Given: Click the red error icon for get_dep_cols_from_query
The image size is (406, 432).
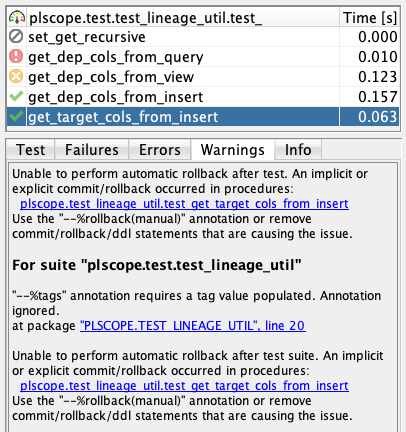Looking at the screenshot, I should (x=16, y=57).
